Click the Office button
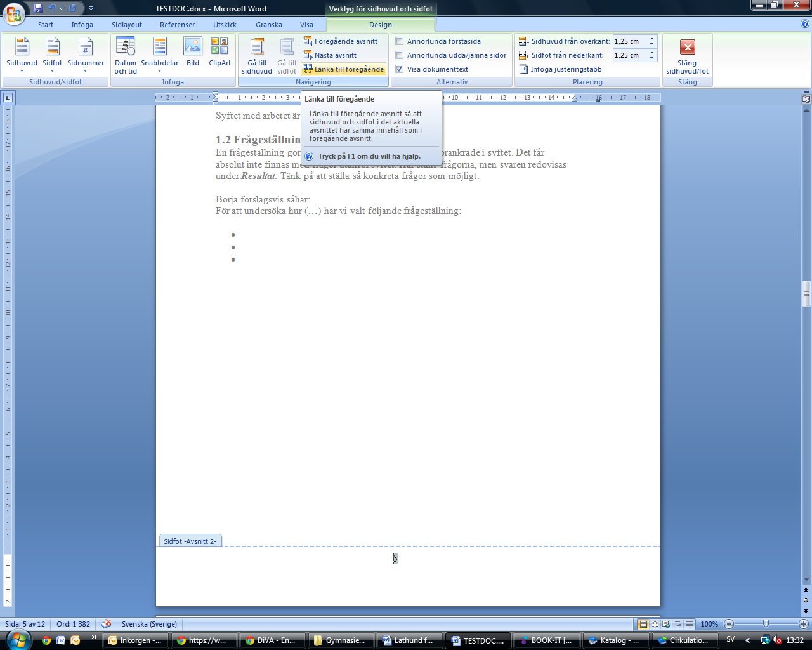The height and width of the screenshot is (650, 812). point(13,13)
